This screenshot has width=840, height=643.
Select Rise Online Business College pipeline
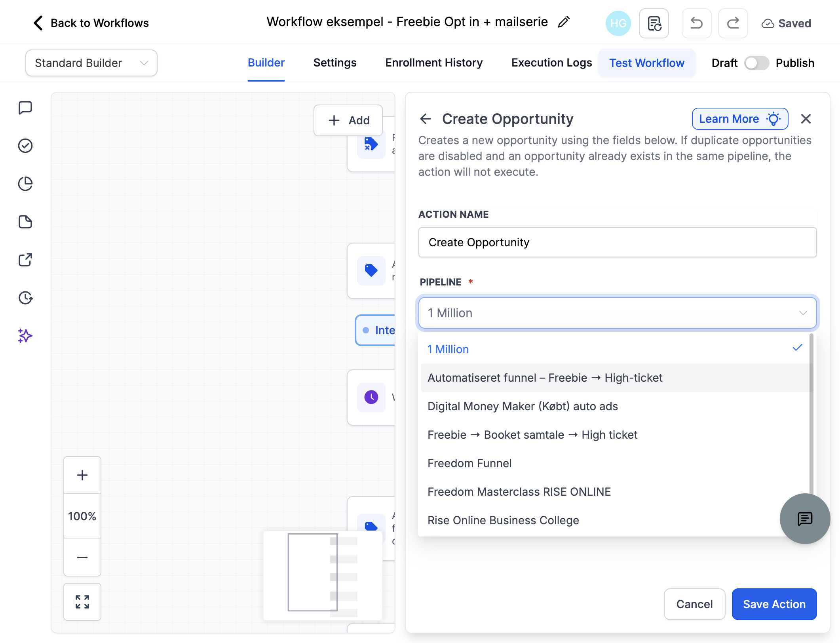(616, 520)
